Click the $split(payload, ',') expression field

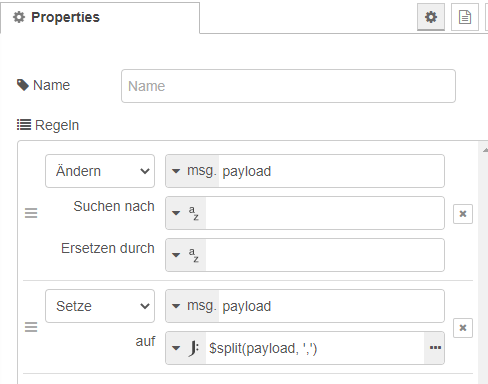315,348
